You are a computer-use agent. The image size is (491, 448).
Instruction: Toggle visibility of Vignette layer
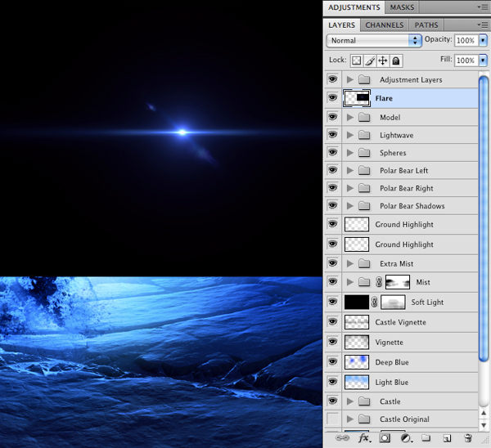click(332, 342)
